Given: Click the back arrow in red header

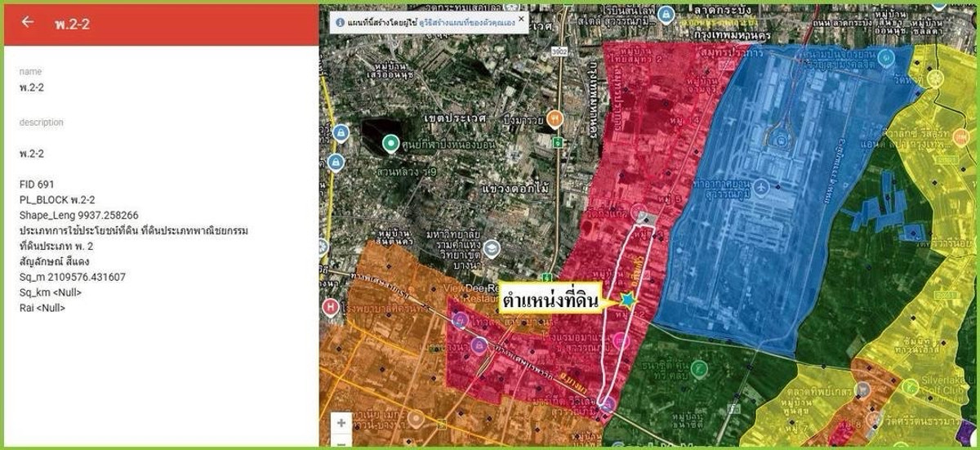Looking at the screenshot, I should point(28,22).
